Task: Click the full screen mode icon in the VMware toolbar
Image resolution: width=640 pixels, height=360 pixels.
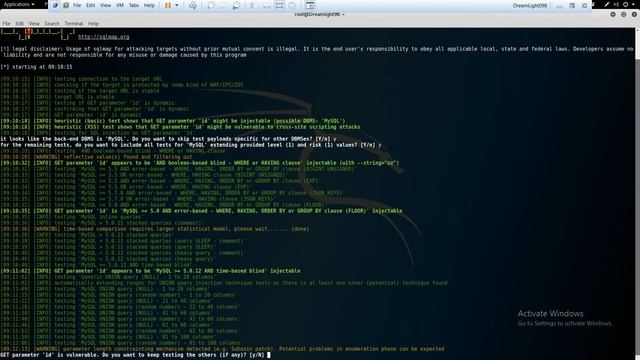Action: (x=279, y=5)
